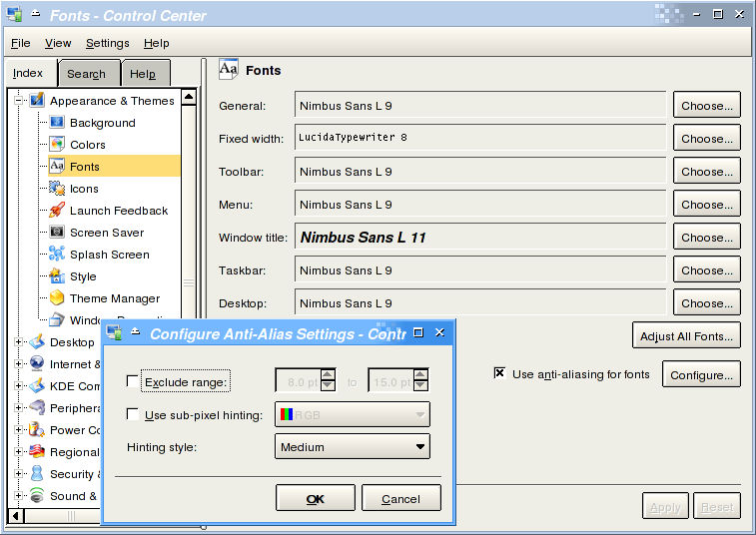
Task: Open the Settings menu
Action: [107, 43]
